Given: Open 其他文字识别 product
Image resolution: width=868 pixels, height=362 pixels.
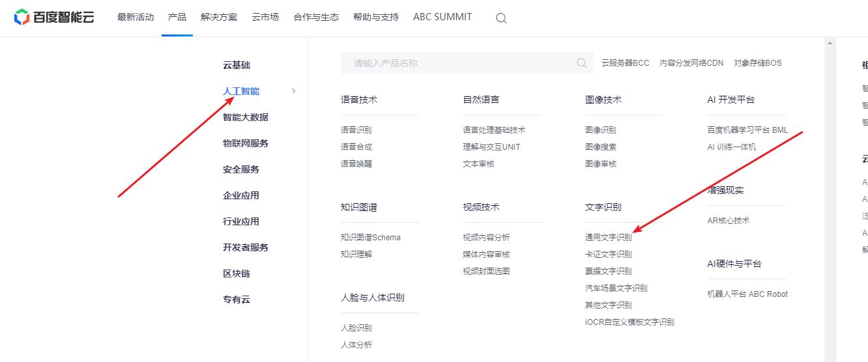Looking at the screenshot, I should coord(609,305).
